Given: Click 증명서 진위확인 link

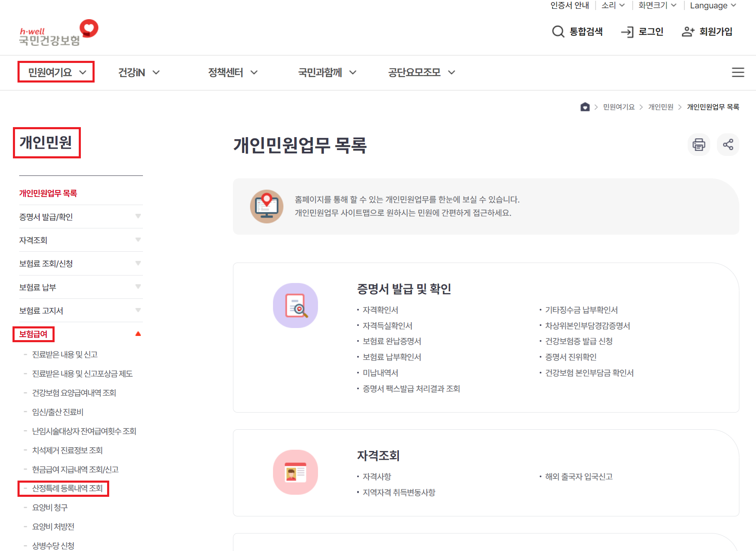Looking at the screenshot, I should [x=571, y=357].
